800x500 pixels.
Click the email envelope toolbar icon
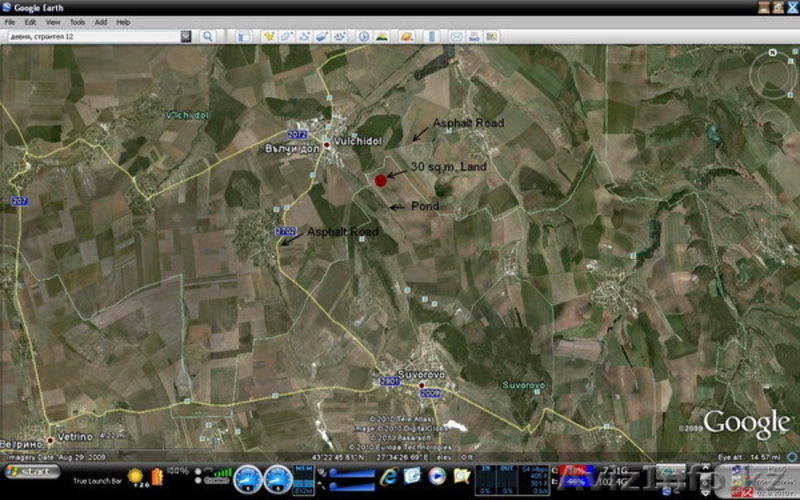pos(456,36)
